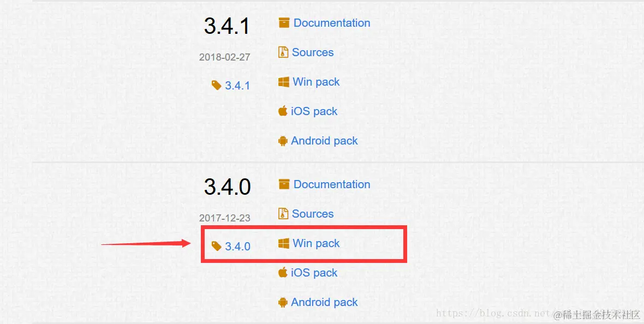This screenshot has height=324, width=644.
Task: Open the 3.4.1 Android pack link
Action: point(325,141)
